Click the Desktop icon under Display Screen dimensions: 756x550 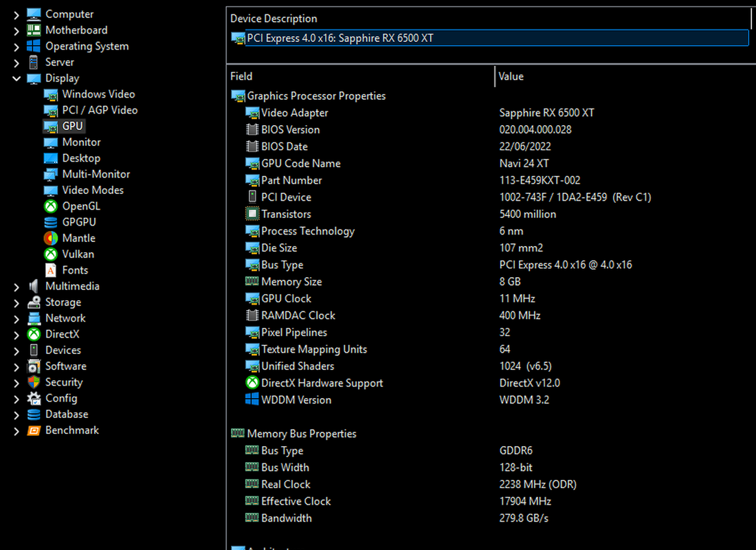[x=51, y=157]
